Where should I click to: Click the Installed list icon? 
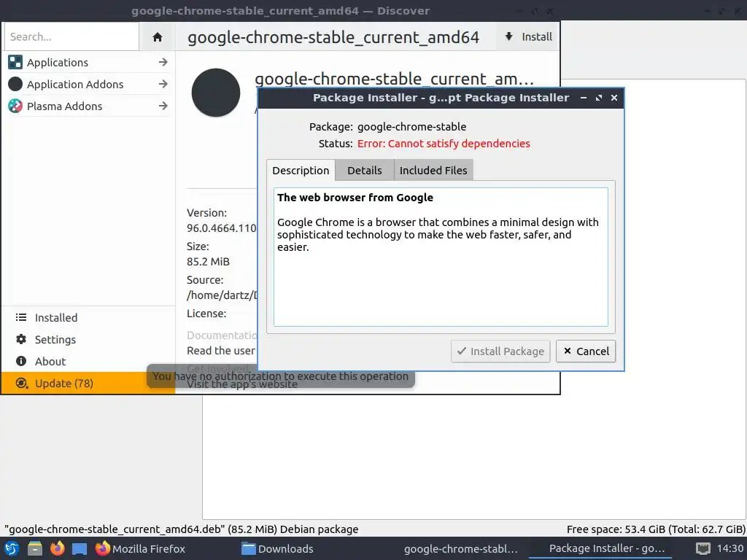pos(21,317)
